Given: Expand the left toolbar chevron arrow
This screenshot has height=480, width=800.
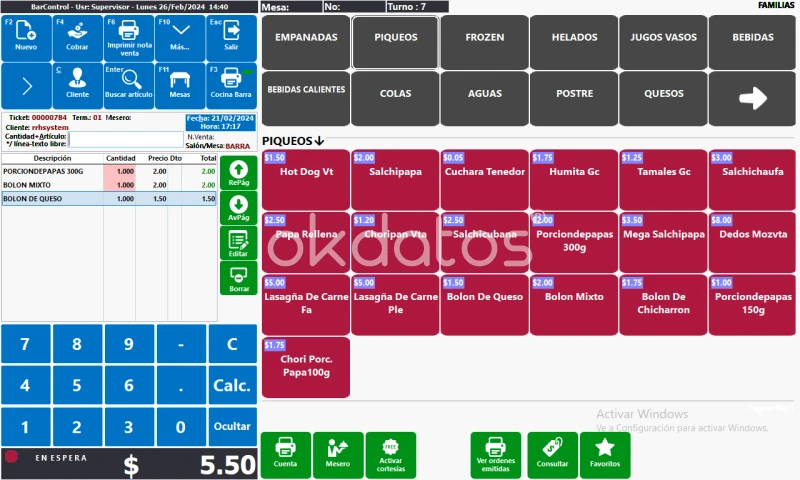Looking at the screenshot, I should 26,86.
